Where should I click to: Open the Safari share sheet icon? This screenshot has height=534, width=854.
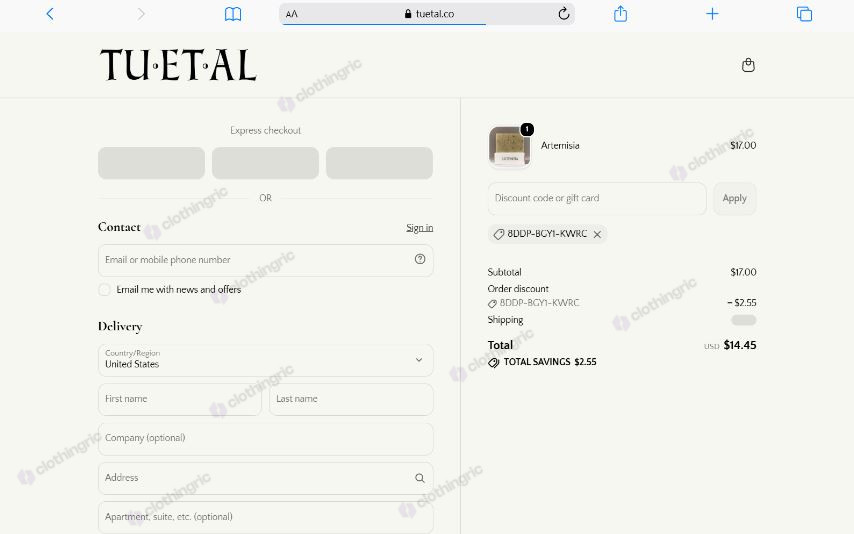tap(620, 14)
